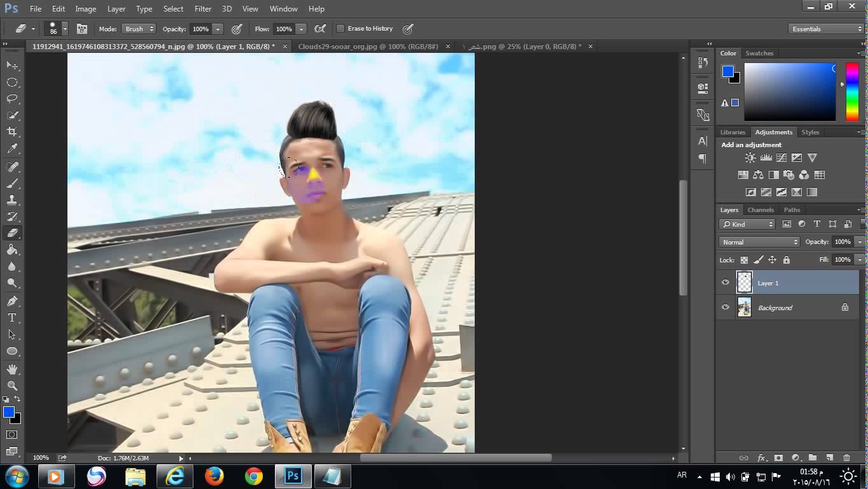The width and height of the screenshot is (868, 489).
Task: Select the Horizontal Type tool
Action: point(12,317)
